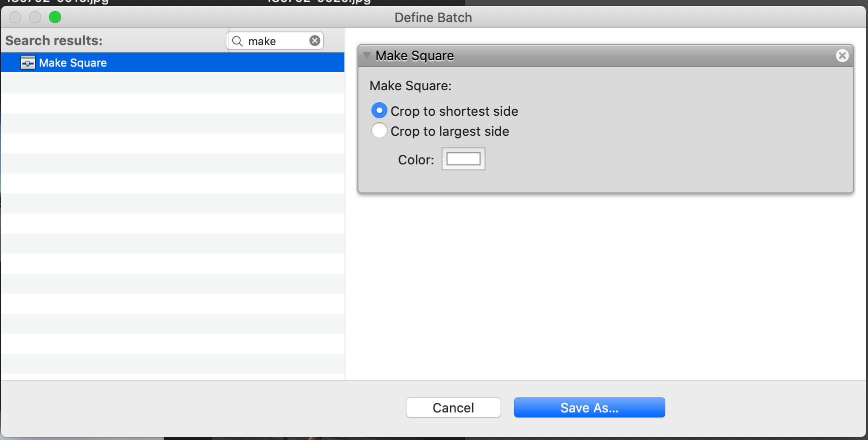
Task: Clear the search field text
Action: pos(315,41)
